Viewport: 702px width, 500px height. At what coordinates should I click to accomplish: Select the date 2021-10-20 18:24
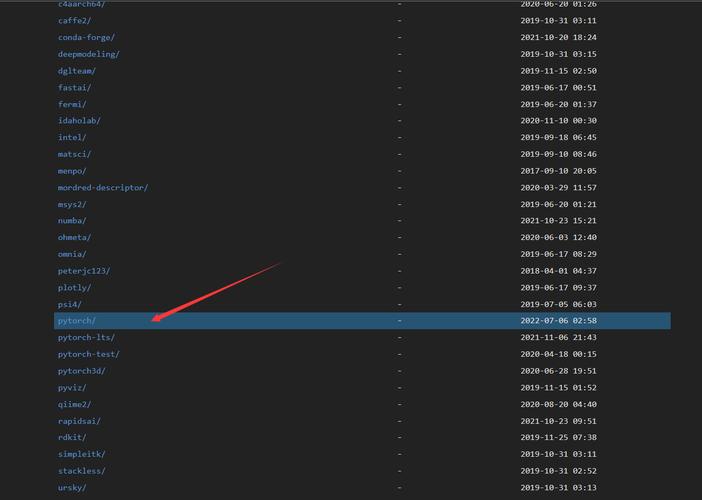point(558,38)
